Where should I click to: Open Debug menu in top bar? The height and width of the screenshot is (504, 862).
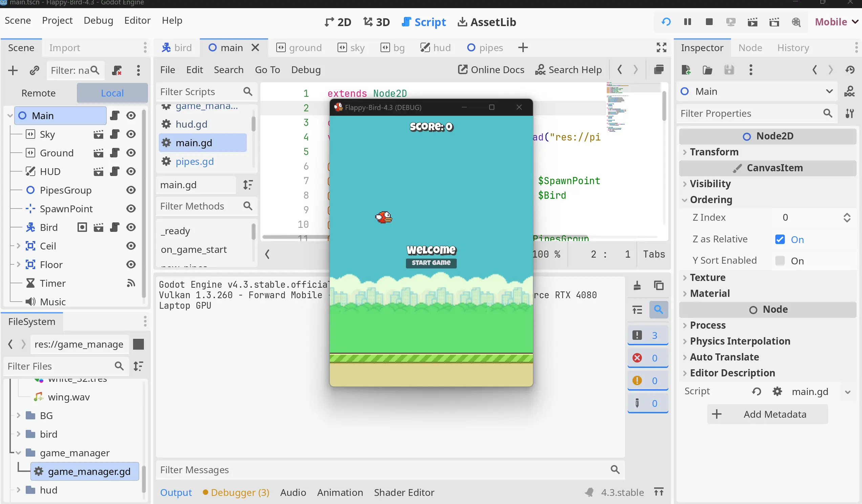98,21
